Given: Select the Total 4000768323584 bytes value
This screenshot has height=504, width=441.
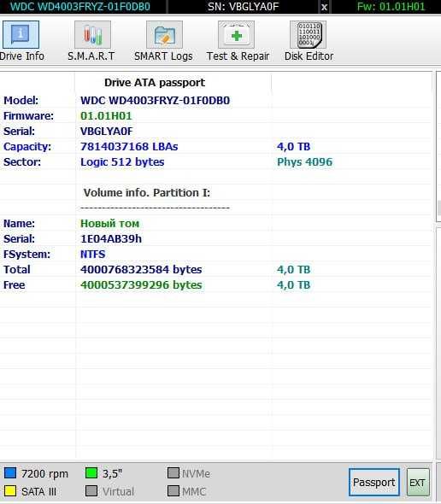Looking at the screenshot, I should click(x=141, y=269).
